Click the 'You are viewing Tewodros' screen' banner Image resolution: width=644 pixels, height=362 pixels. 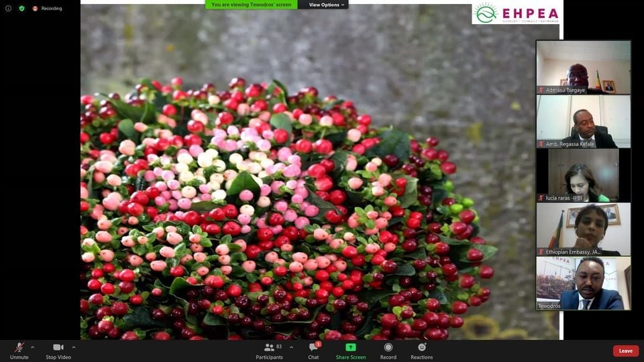pyautogui.click(x=251, y=5)
